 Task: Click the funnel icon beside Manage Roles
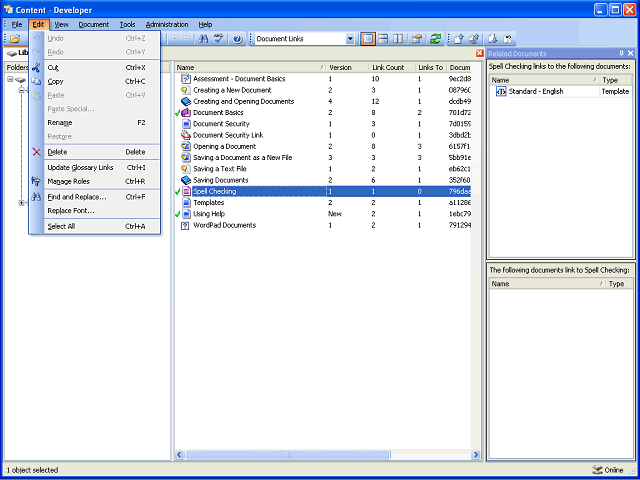36,181
